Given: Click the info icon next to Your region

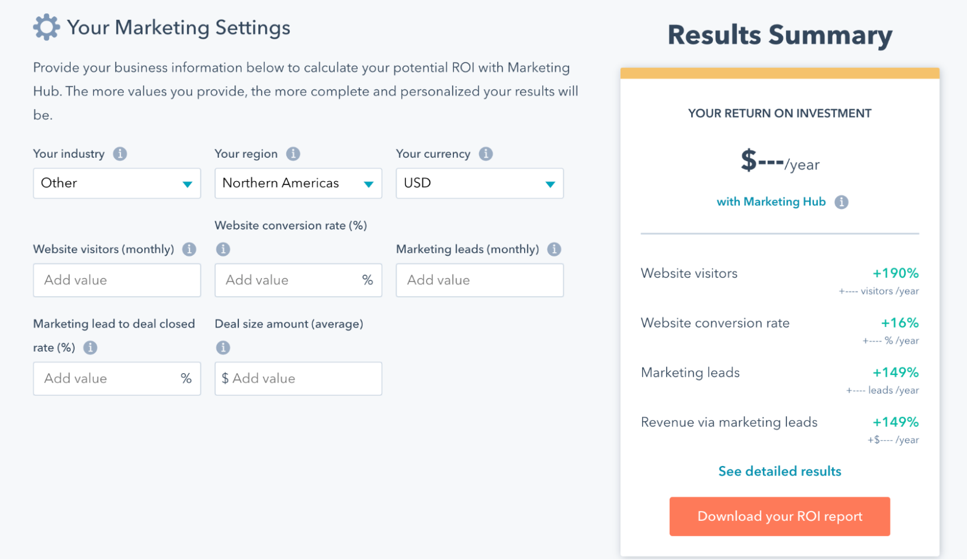Looking at the screenshot, I should click(x=293, y=154).
